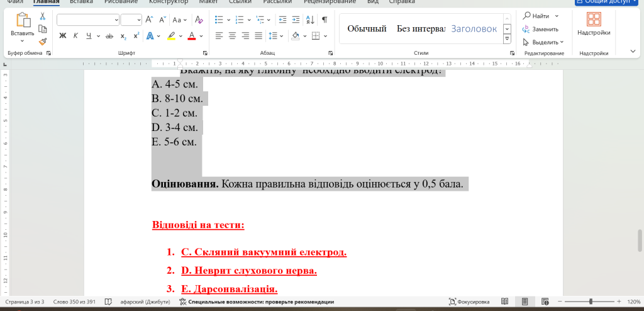Center the paragraph text

click(233, 36)
